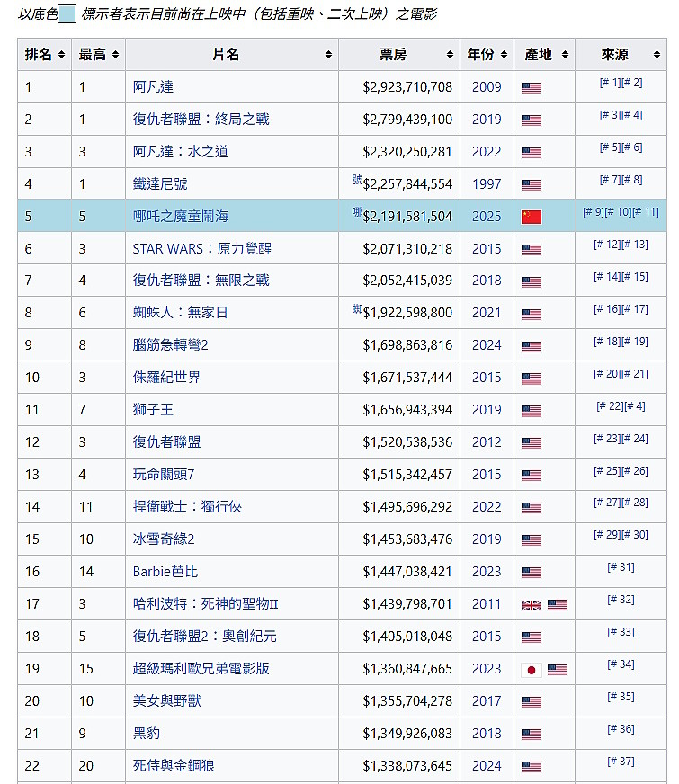Click the US flag in the 阿凡達 row
Screen dimensions: 679x784
(x=531, y=88)
